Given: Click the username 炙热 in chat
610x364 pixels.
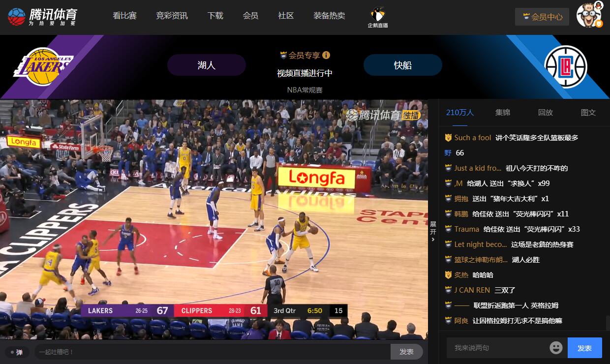Looking at the screenshot, I should 461,275.
